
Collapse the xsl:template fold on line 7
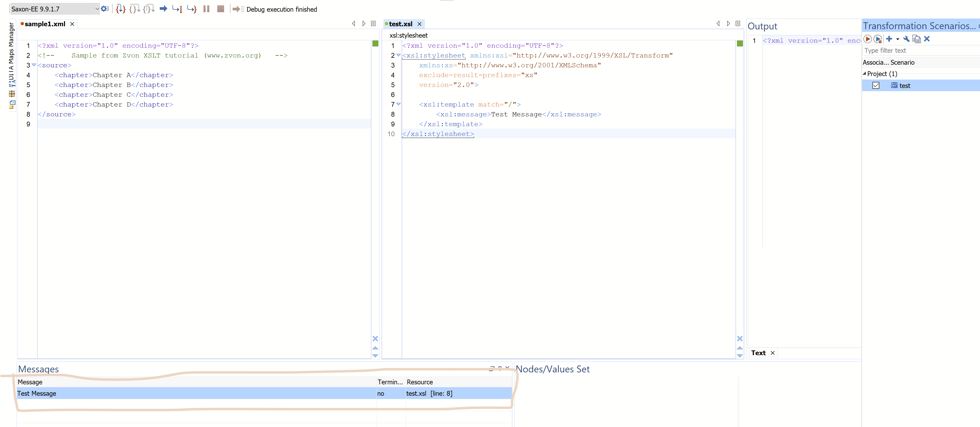[398, 104]
